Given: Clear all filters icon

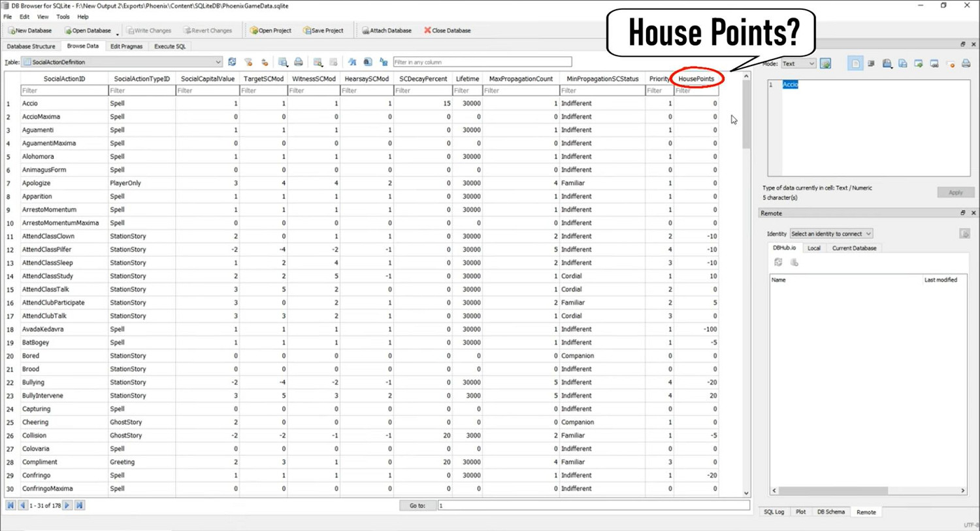Looking at the screenshot, I should 248,62.
